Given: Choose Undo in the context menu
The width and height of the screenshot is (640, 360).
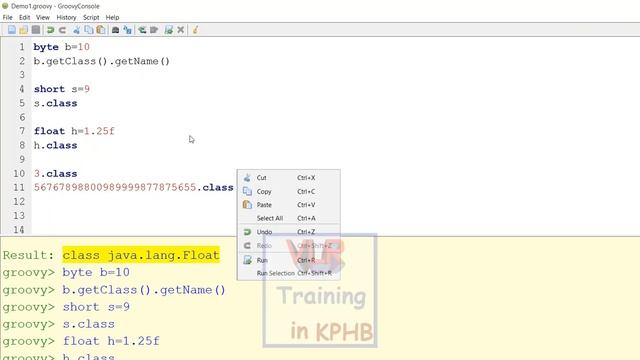Looking at the screenshot, I should [x=289, y=232].
